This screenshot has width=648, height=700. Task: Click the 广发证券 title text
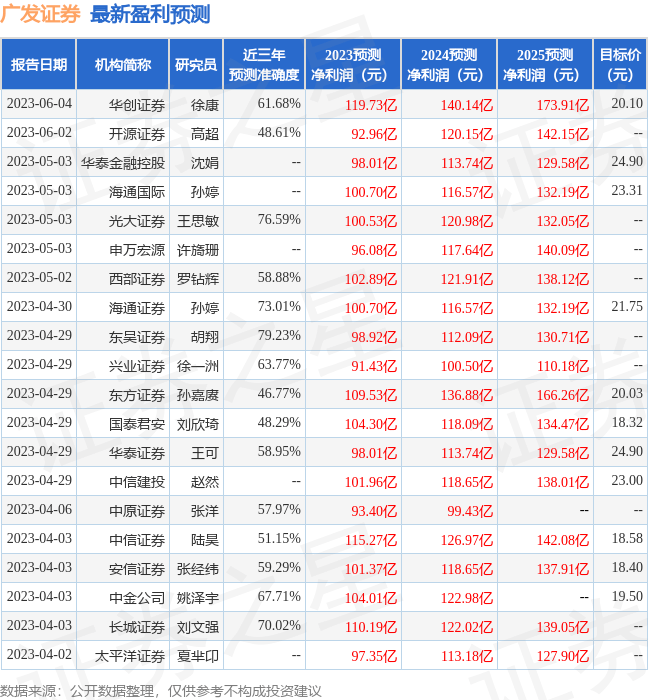click(x=41, y=15)
